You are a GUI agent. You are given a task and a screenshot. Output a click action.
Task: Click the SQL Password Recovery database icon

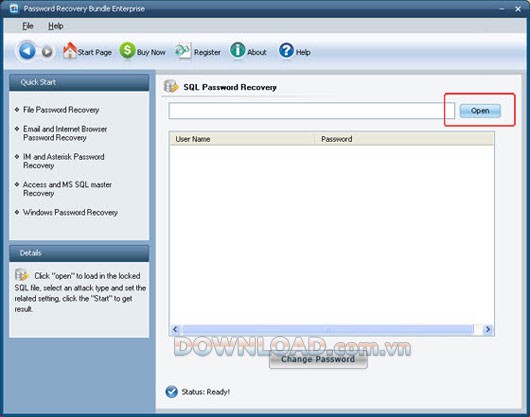pos(171,87)
